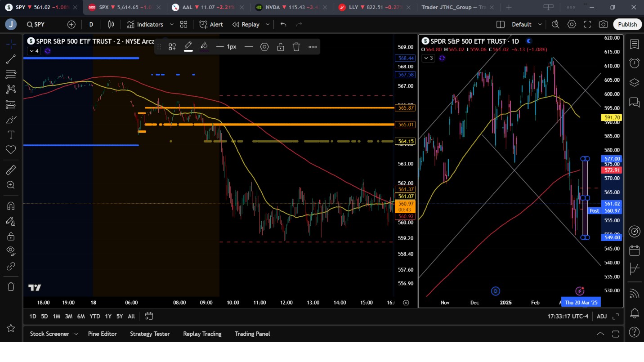Open the user profile avatar menu

[11, 24]
